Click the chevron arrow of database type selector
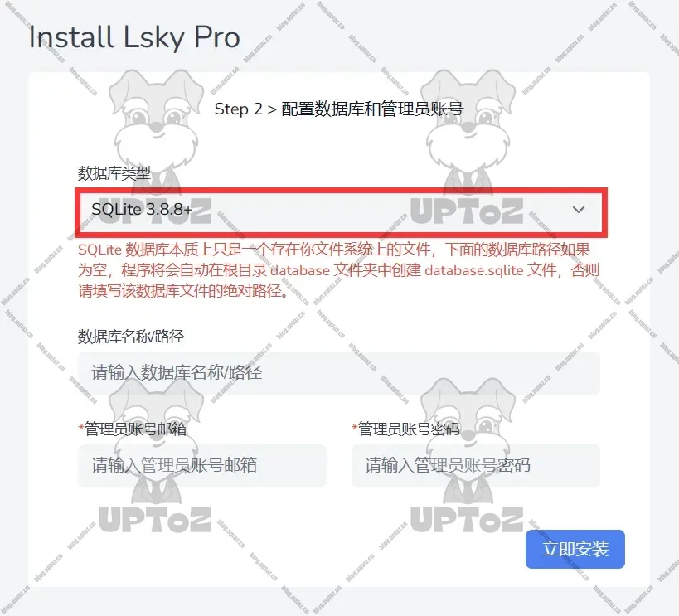 tap(579, 210)
